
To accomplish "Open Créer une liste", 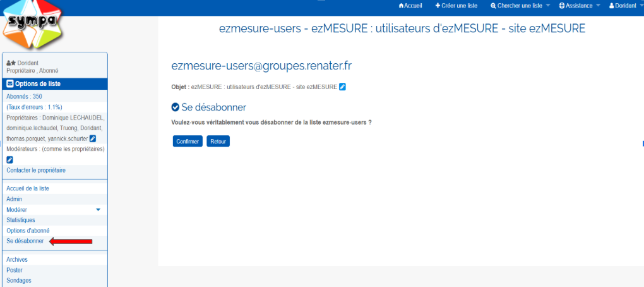I will point(456,6).
